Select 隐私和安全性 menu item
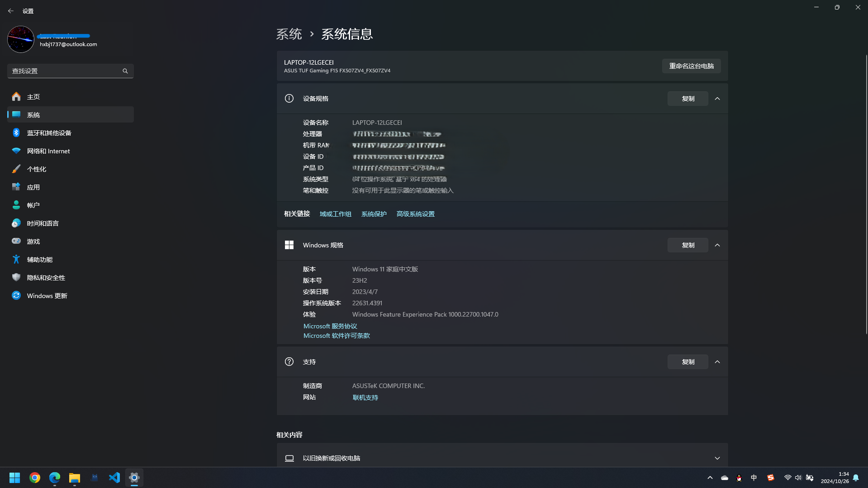The image size is (868, 488). [46, 278]
